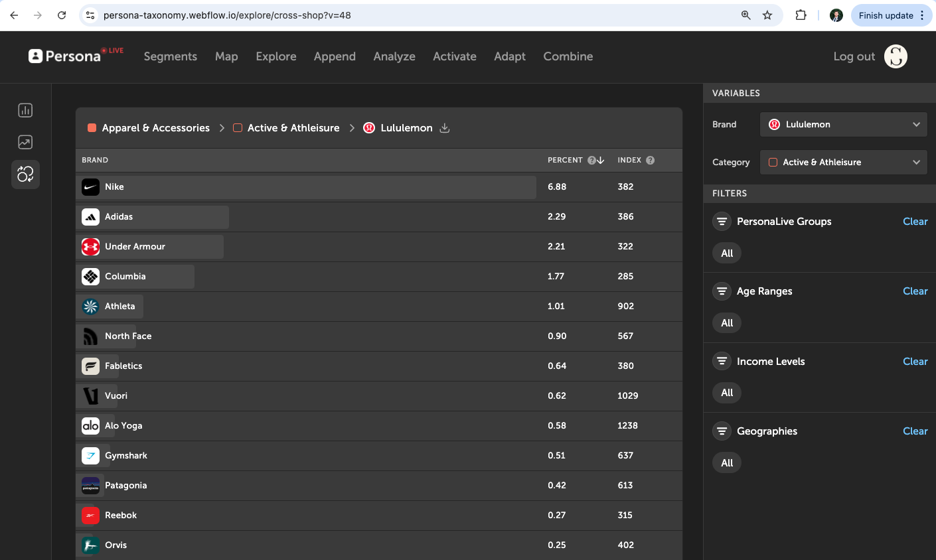Download the Lululemon cross-shop data

point(445,128)
